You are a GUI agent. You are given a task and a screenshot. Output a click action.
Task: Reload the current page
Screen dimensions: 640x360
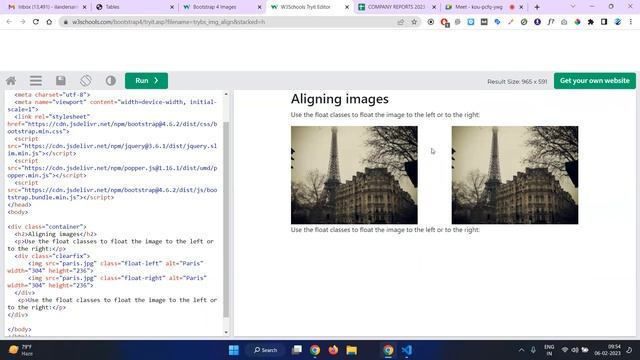click(x=36, y=22)
